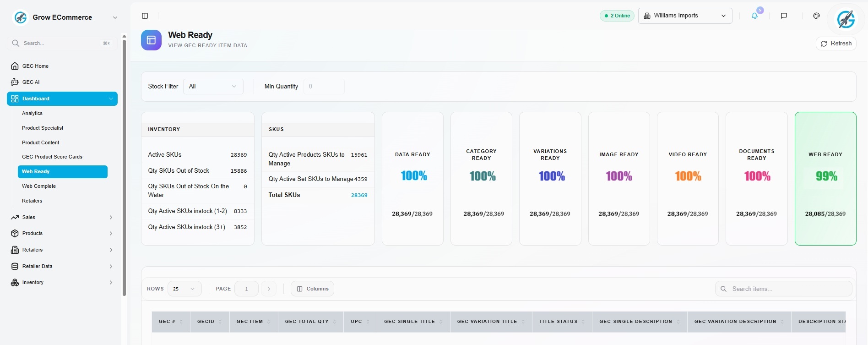Sort by GEC TOTAL QTY icon
This screenshot has width=868, height=345.
coord(335,322)
